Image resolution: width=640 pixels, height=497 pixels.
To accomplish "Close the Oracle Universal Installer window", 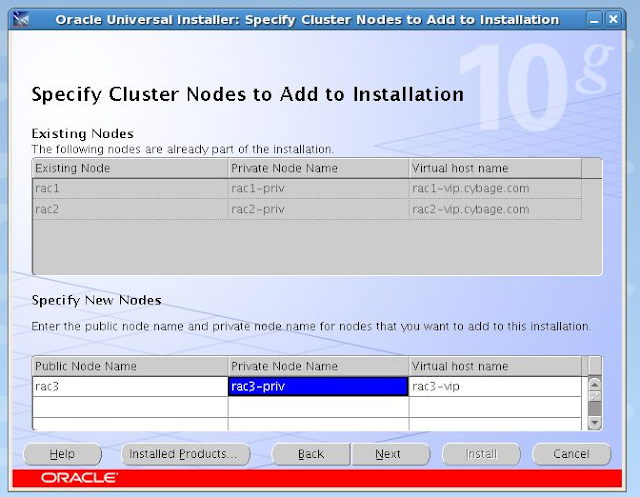I will click(613, 19).
